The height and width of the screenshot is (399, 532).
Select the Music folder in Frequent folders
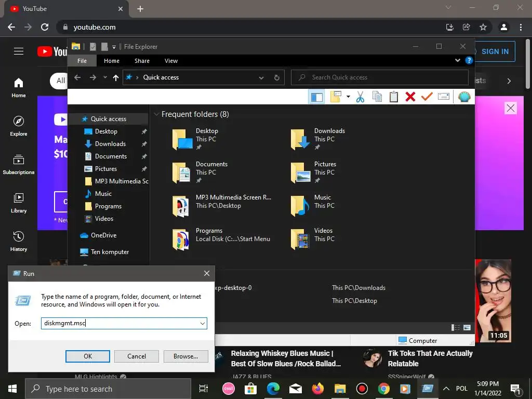(x=312, y=206)
